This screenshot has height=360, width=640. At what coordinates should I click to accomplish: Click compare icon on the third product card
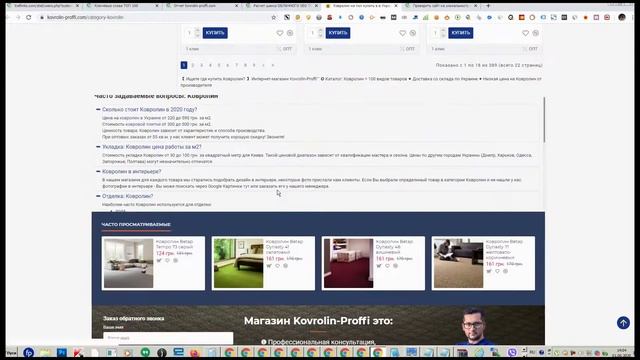point(536,33)
